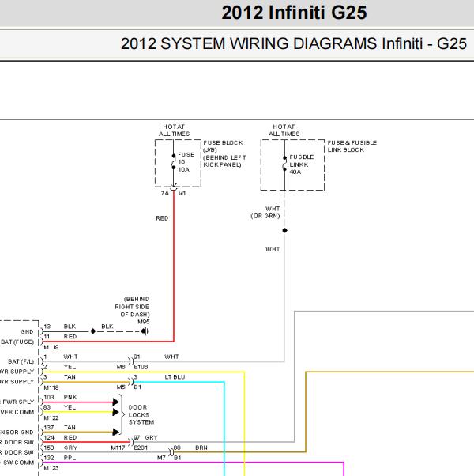Click pin "124" on the RED door switch wire
The height and width of the screenshot is (476, 474).
coord(49,438)
